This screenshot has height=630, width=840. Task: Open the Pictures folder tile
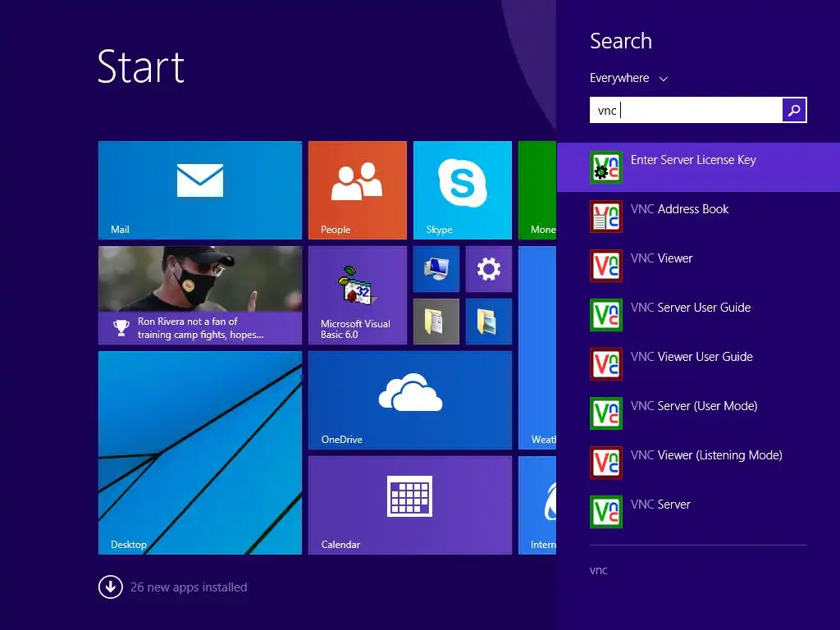pos(489,322)
